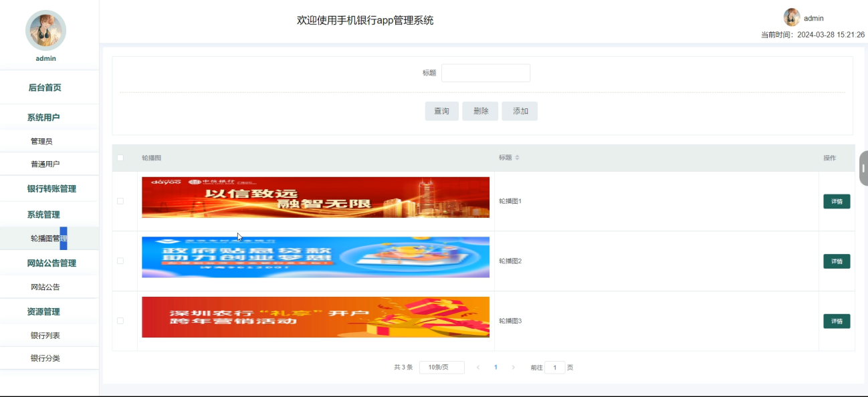Go to the next page arrow
868x397 pixels.
point(513,368)
